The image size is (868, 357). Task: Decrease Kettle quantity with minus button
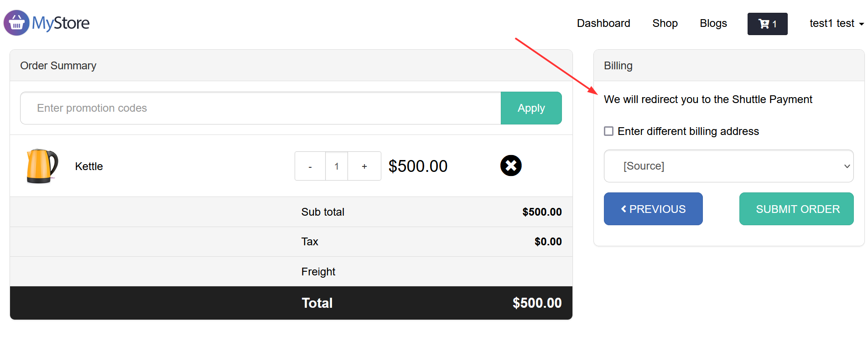[310, 166]
